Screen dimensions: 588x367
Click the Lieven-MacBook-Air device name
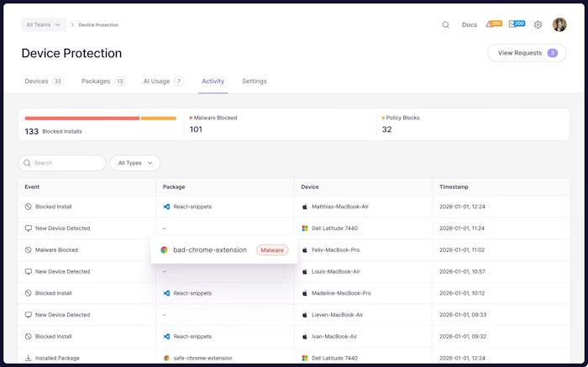(x=337, y=315)
